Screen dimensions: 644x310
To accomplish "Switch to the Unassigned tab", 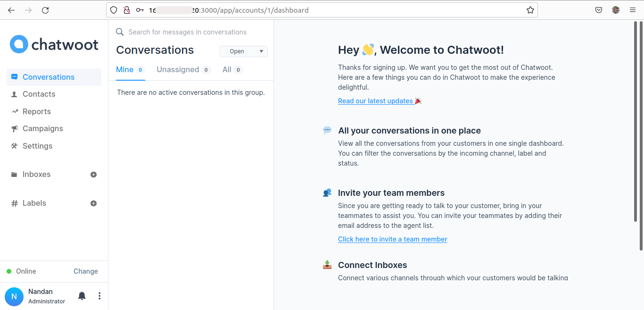I will tap(183, 70).
